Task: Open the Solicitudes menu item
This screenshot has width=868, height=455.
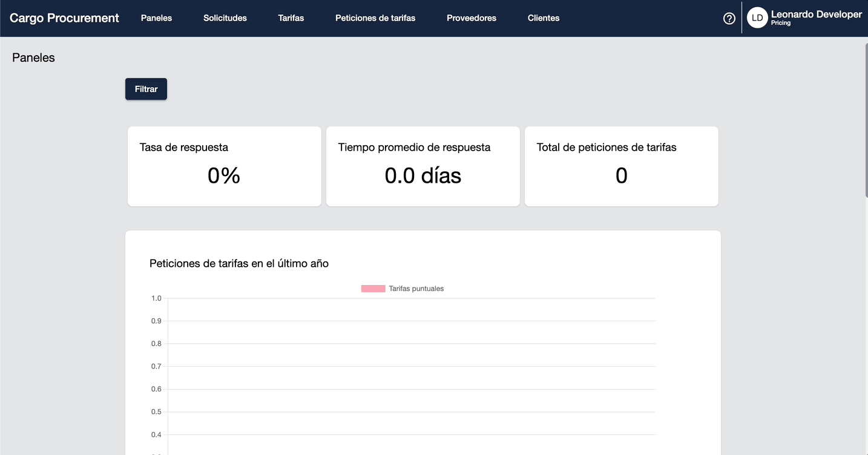Action: click(x=225, y=18)
